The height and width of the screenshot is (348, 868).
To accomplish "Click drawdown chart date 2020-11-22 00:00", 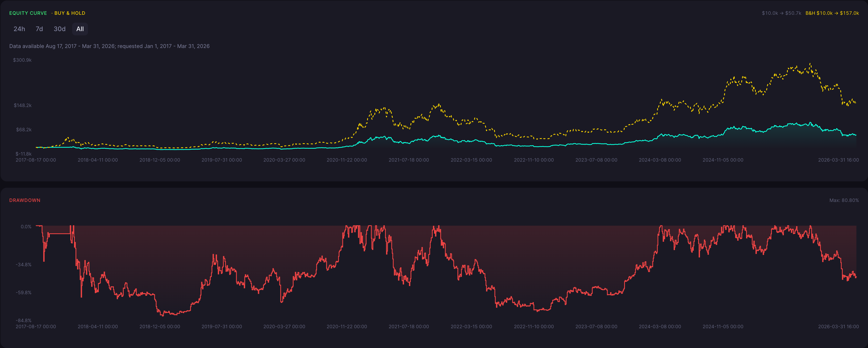I will coord(347,327).
